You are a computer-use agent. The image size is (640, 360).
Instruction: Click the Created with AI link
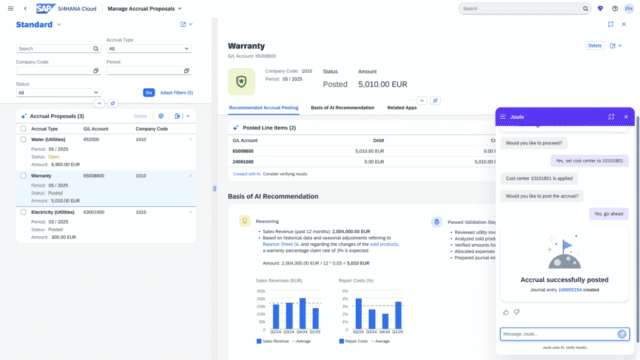click(247, 174)
